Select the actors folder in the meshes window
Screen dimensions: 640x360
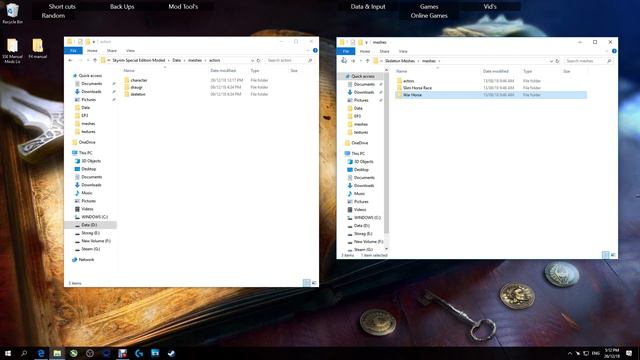(408, 81)
